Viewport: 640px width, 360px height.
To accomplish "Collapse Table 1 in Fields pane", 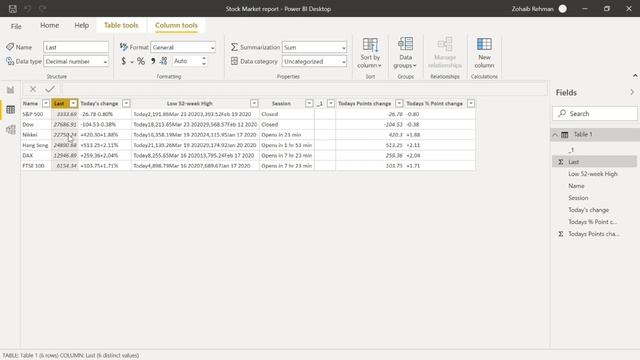I will [555, 135].
